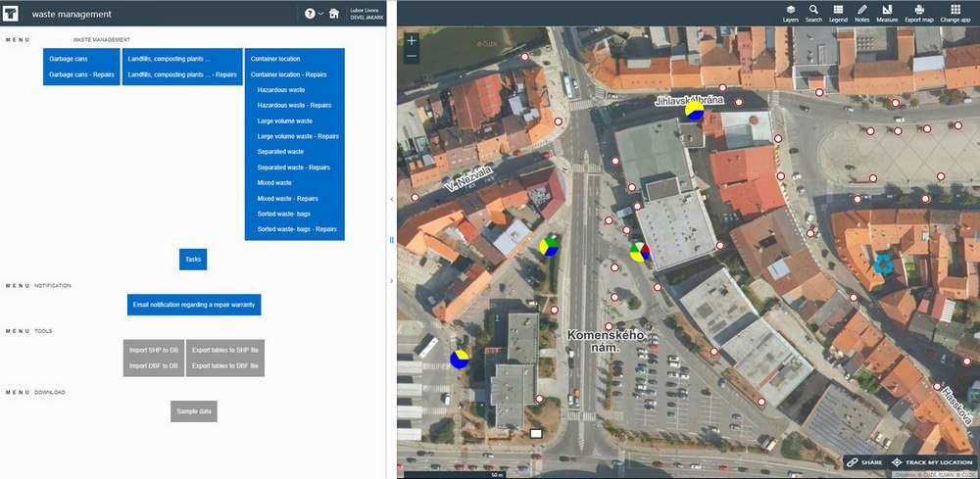The width and height of the screenshot is (980, 479).
Task: Expand panel with right arrow on divider
Action: coord(391,281)
